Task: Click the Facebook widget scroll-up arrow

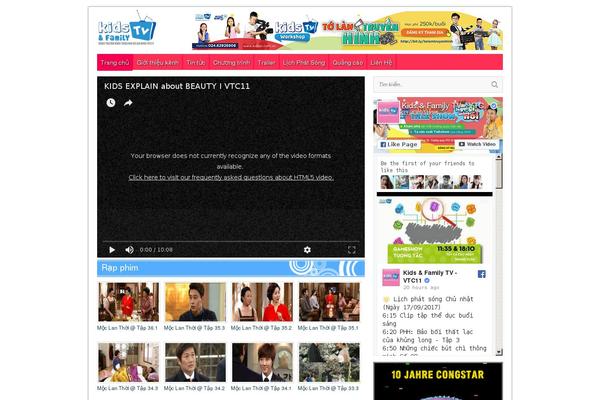Action: (499, 157)
